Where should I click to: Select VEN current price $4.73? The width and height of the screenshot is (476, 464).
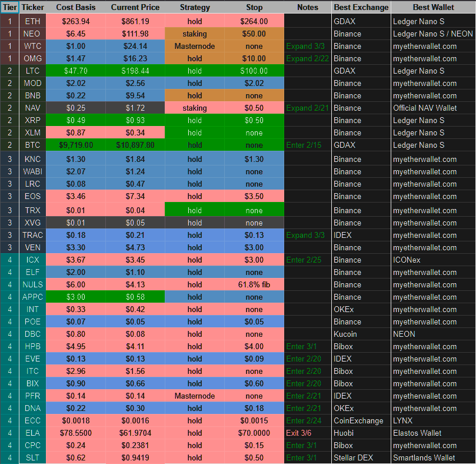(x=135, y=248)
